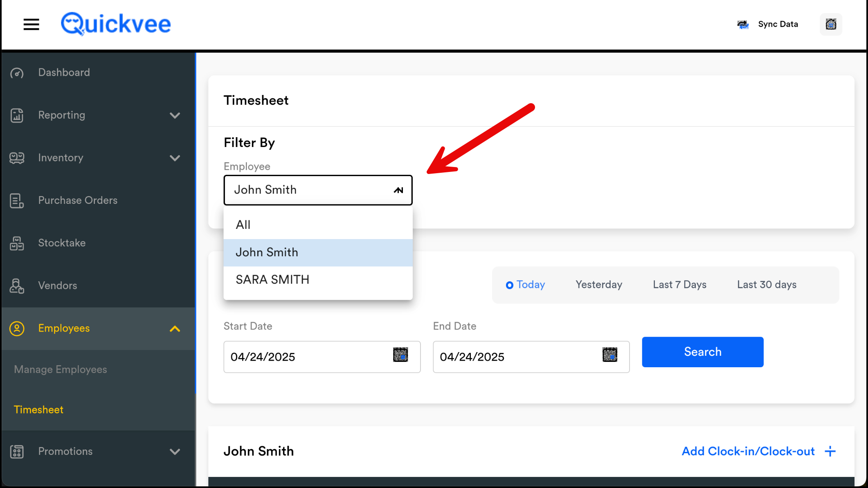This screenshot has width=868, height=488.
Task: Expand the Reporting menu chevron
Action: coord(175,115)
